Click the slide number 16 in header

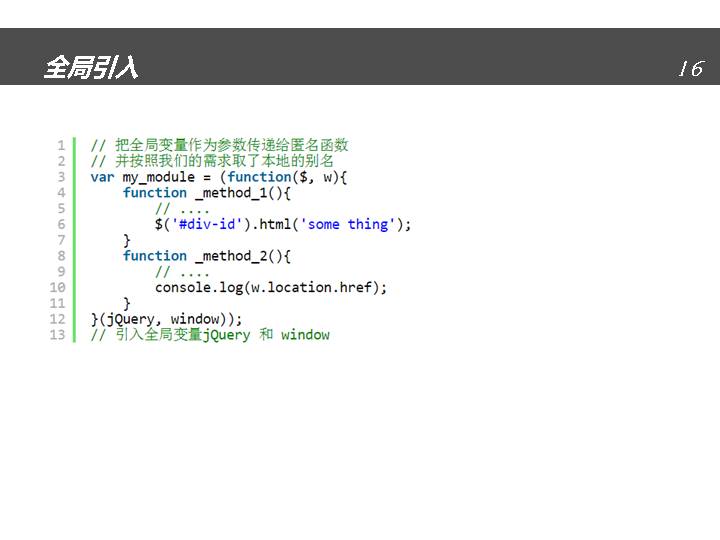click(690, 69)
